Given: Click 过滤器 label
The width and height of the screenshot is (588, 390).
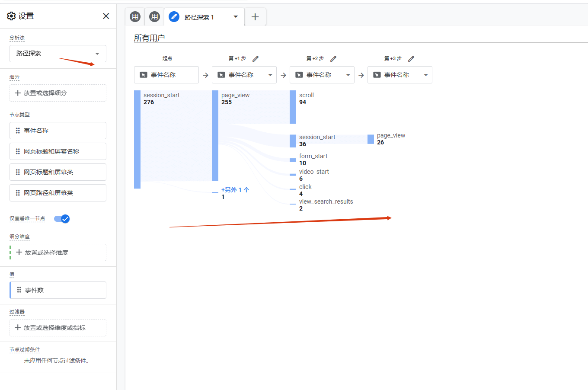Looking at the screenshot, I should [x=17, y=312].
